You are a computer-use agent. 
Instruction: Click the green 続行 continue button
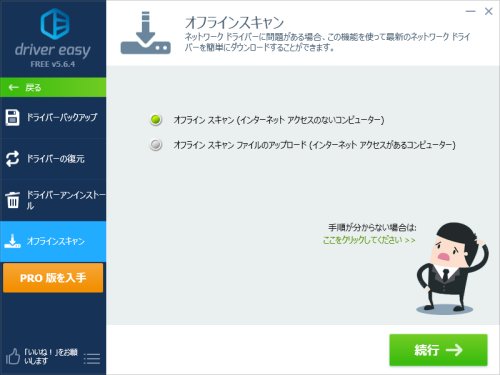point(438,350)
